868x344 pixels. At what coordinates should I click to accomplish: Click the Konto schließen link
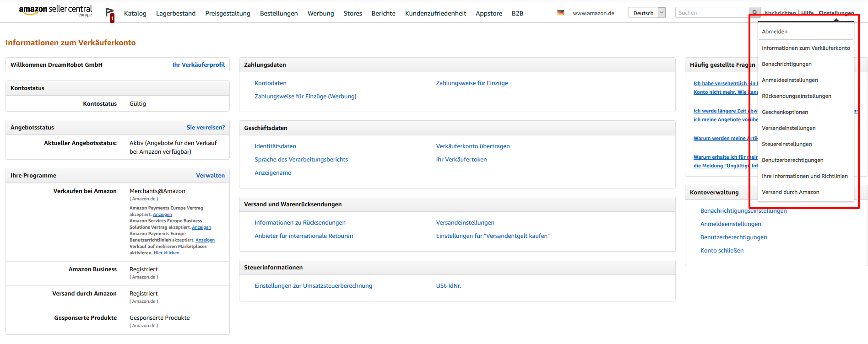tap(722, 251)
